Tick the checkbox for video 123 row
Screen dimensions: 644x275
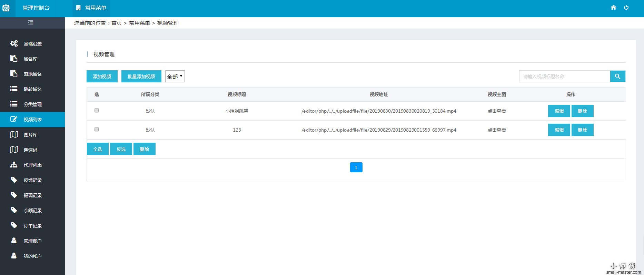[97, 129]
